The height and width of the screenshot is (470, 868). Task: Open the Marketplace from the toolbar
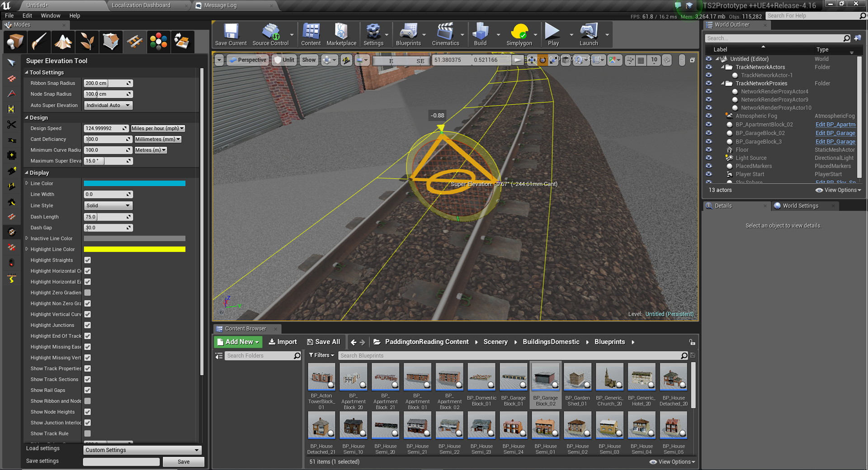pyautogui.click(x=341, y=35)
